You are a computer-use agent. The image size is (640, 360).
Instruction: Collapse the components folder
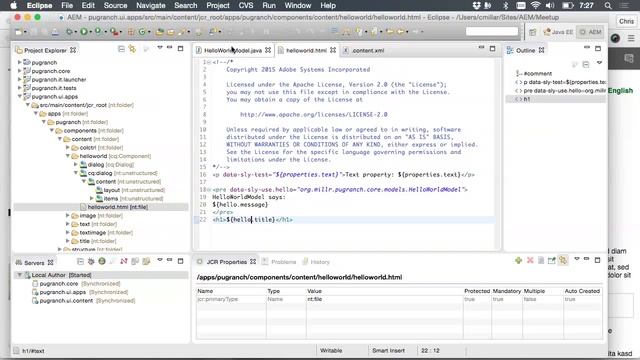tap(52, 131)
